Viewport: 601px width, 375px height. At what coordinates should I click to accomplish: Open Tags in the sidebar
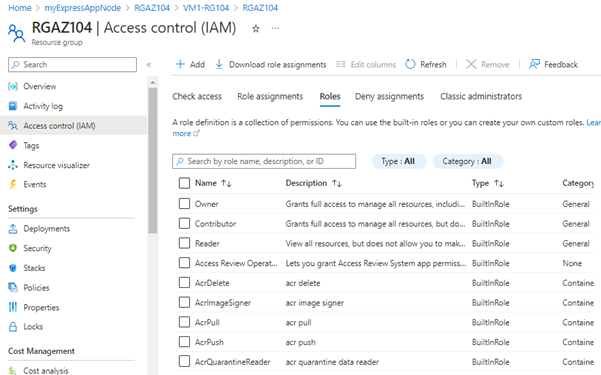31,146
